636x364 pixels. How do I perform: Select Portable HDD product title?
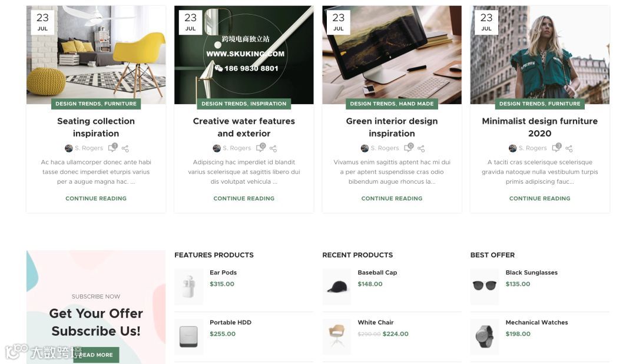(230, 323)
